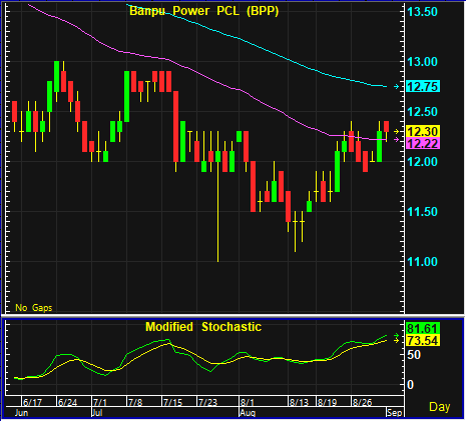Viewport: 466px width, 421px height.
Task: Click the cyan arrow marker beside 12.75
Action: click(x=396, y=87)
